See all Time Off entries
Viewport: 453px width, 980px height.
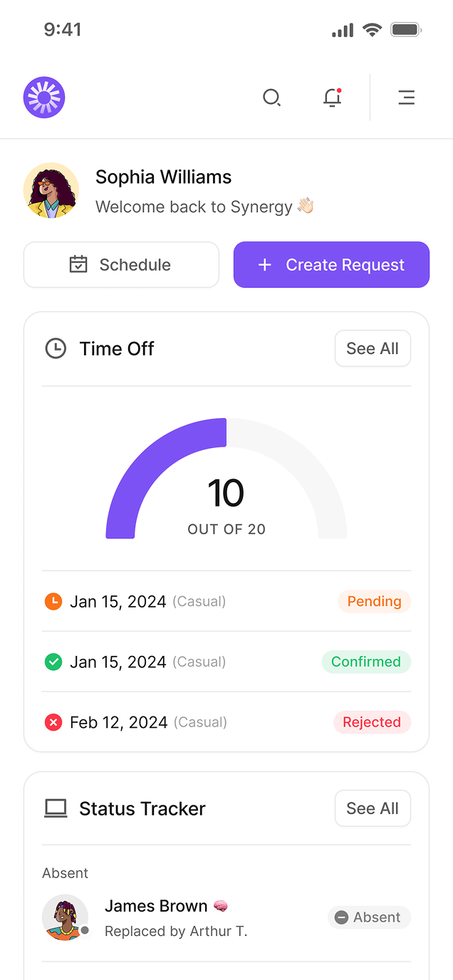[x=373, y=348]
